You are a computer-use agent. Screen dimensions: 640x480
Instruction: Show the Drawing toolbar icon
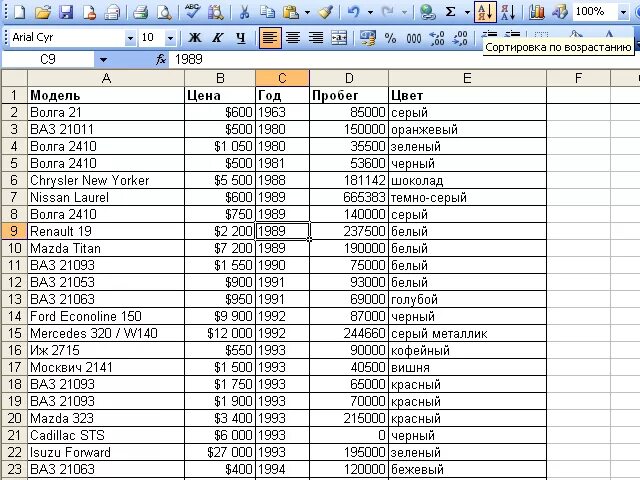(x=560, y=12)
